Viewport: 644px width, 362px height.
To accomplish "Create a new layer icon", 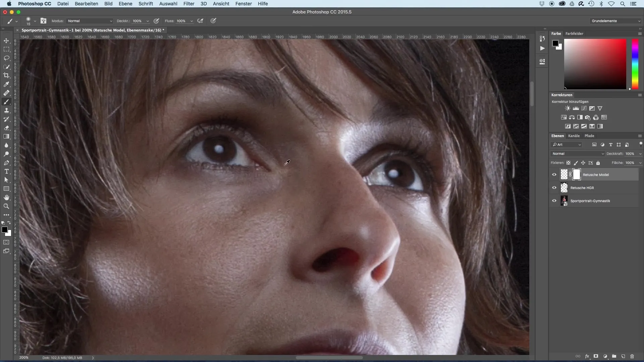I will click(623, 356).
